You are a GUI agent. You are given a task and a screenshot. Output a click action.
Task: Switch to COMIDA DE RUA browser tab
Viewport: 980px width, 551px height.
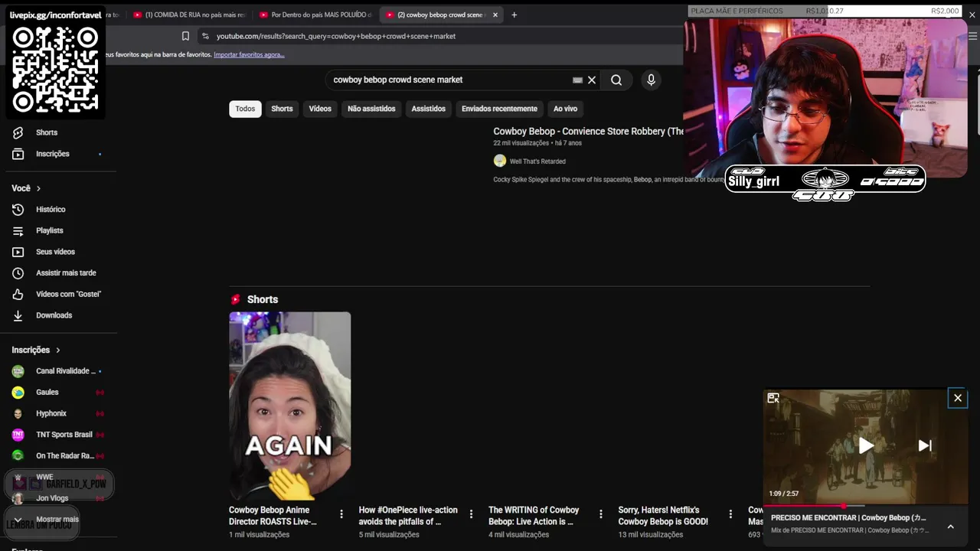[x=188, y=15]
